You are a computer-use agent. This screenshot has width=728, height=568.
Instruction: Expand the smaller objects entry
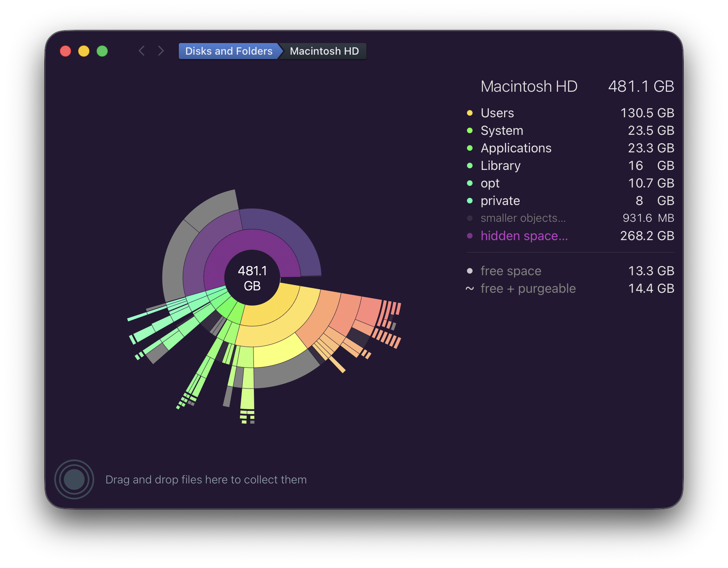(x=523, y=218)
